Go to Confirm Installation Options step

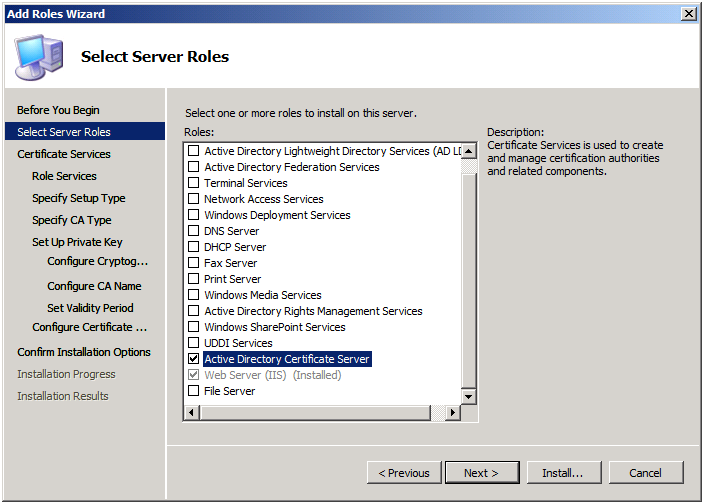(x=84, y=352)
